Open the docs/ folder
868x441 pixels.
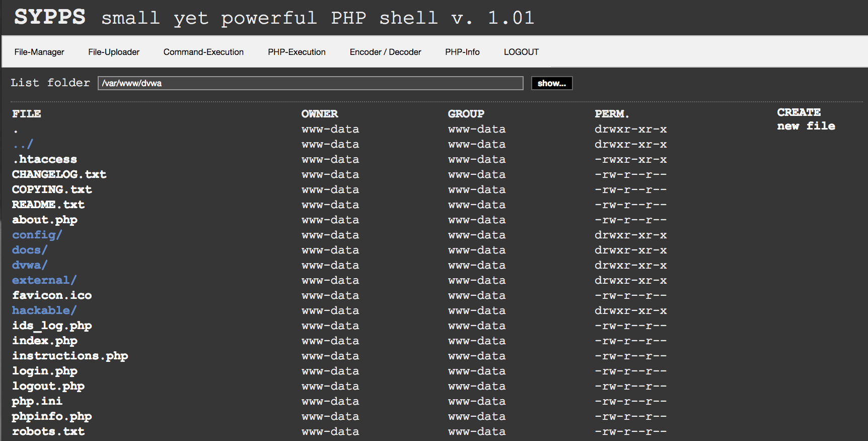[30, 250]
